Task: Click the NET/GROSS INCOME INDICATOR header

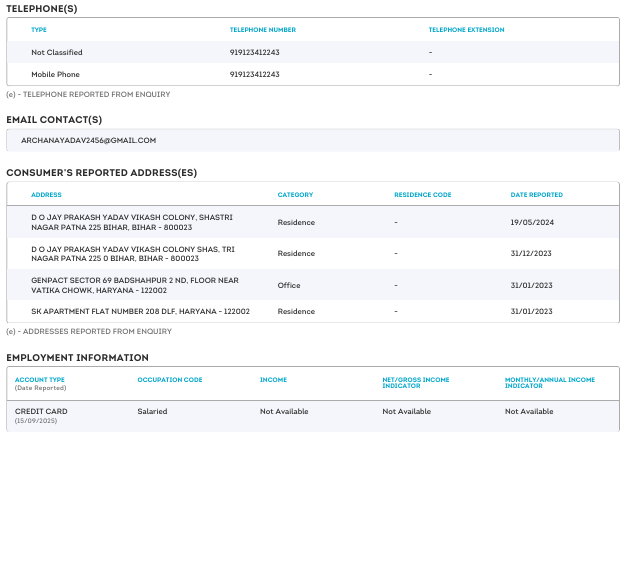Action: tap(415, 383)
